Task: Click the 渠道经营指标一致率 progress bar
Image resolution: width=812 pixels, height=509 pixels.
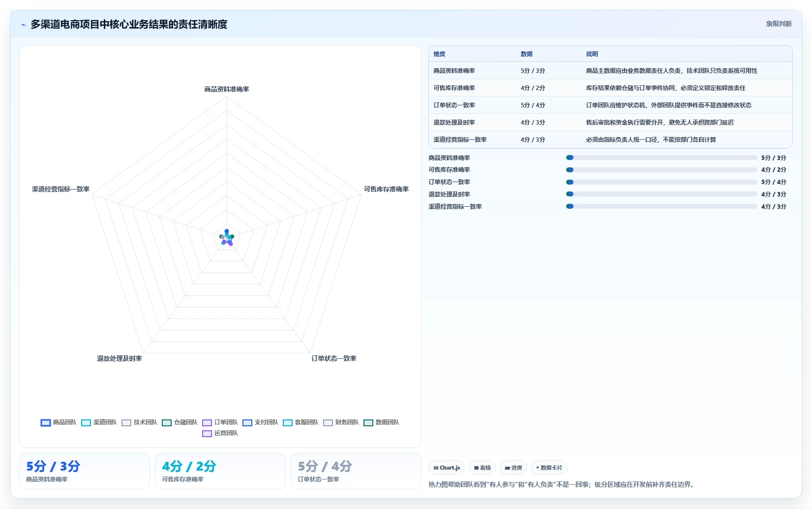Action: coord(662,206)
